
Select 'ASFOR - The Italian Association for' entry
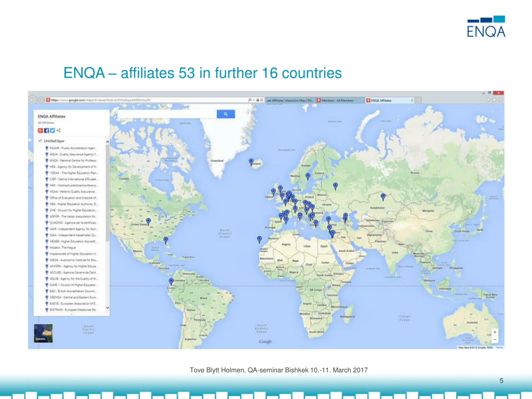tap(71, 217)
